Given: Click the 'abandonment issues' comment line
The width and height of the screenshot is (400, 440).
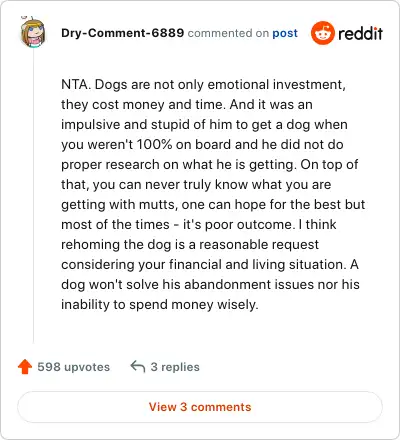Looking at the screenshot, I should [210, 285].
